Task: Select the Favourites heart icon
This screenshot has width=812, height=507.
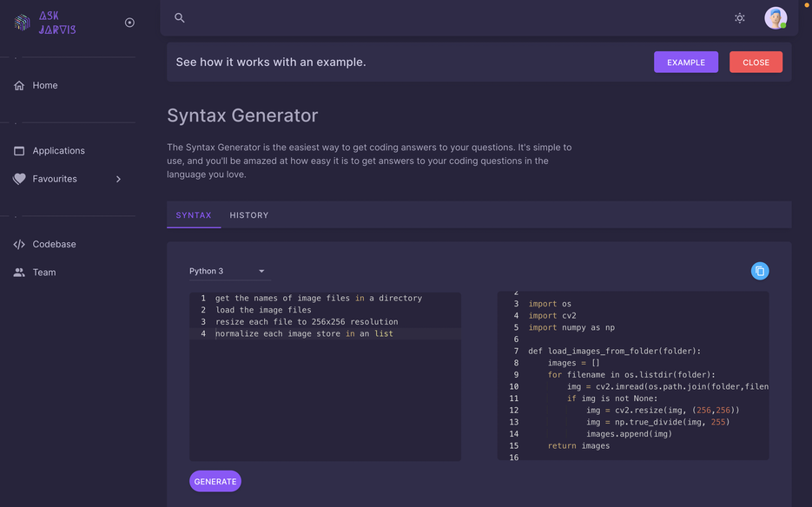Action: 18,179
